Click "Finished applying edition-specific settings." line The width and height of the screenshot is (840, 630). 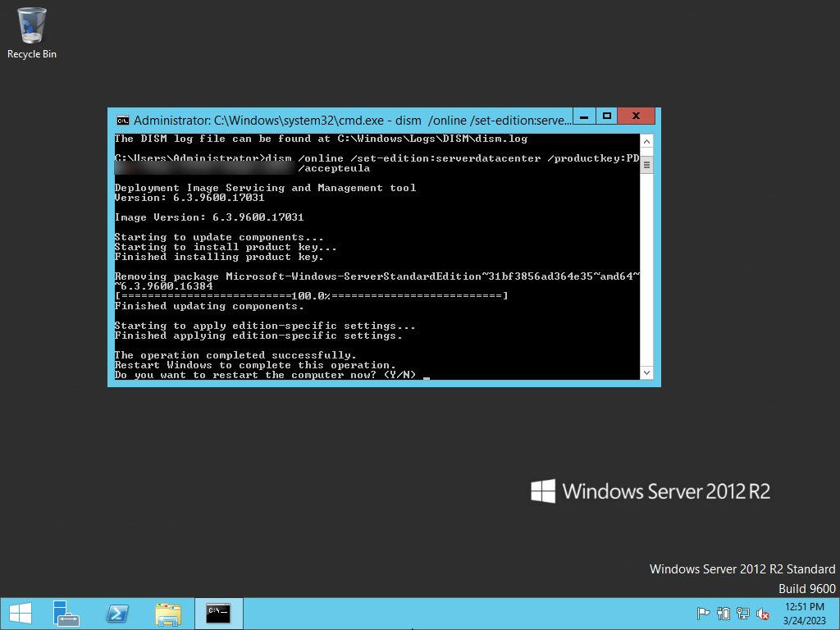[258, 336]
